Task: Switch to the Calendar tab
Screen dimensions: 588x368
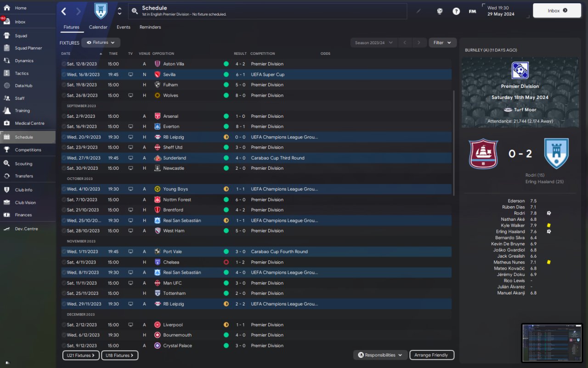Action: tap(98, 27)
